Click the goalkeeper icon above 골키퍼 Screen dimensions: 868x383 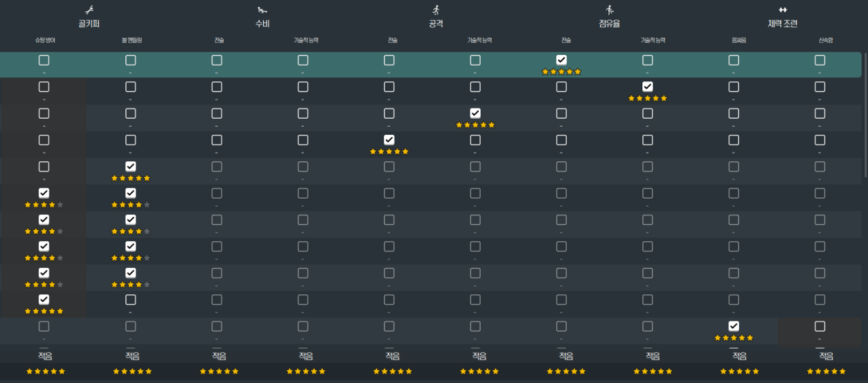click(89, 10)
